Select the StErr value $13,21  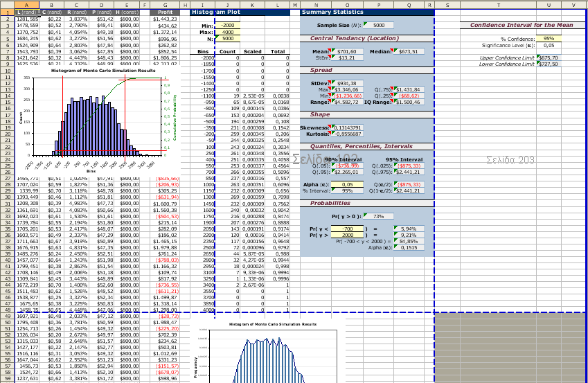tap(347, 57)
